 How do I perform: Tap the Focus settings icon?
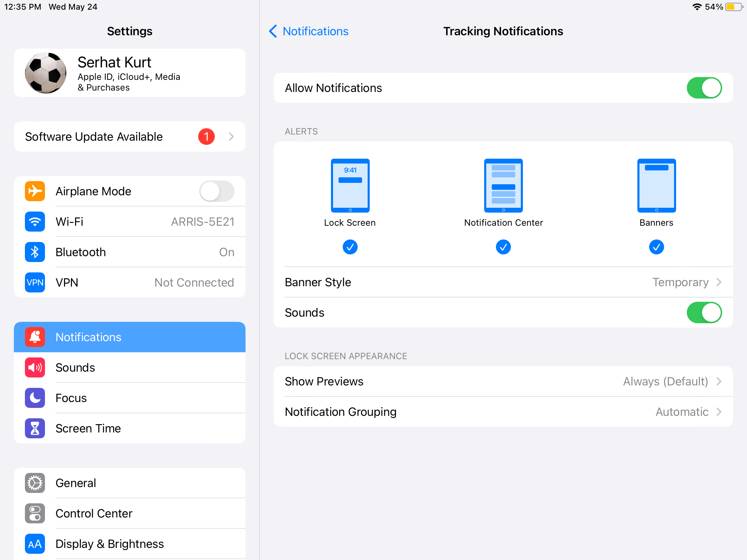click(x=35, y=398)
